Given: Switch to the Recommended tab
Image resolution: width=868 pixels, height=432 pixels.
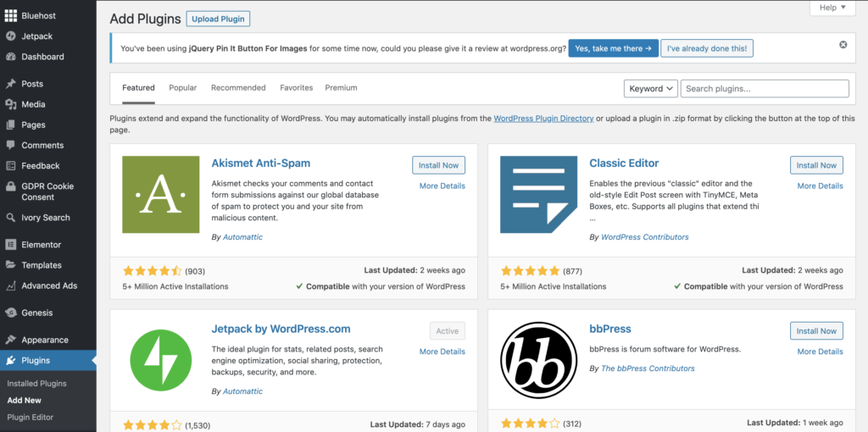Looking at the screenshot, I should (238, 88).
